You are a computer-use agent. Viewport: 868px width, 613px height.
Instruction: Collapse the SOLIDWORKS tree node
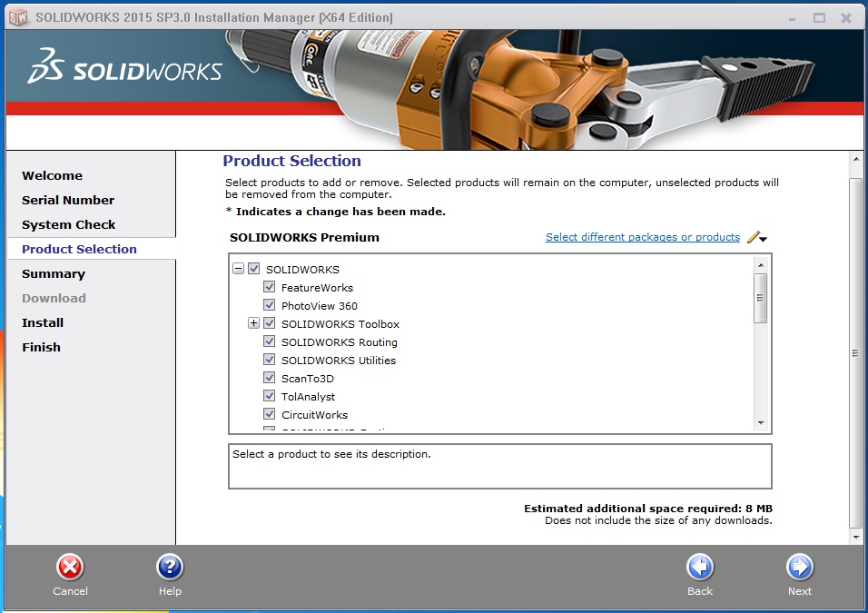point(238,269)
